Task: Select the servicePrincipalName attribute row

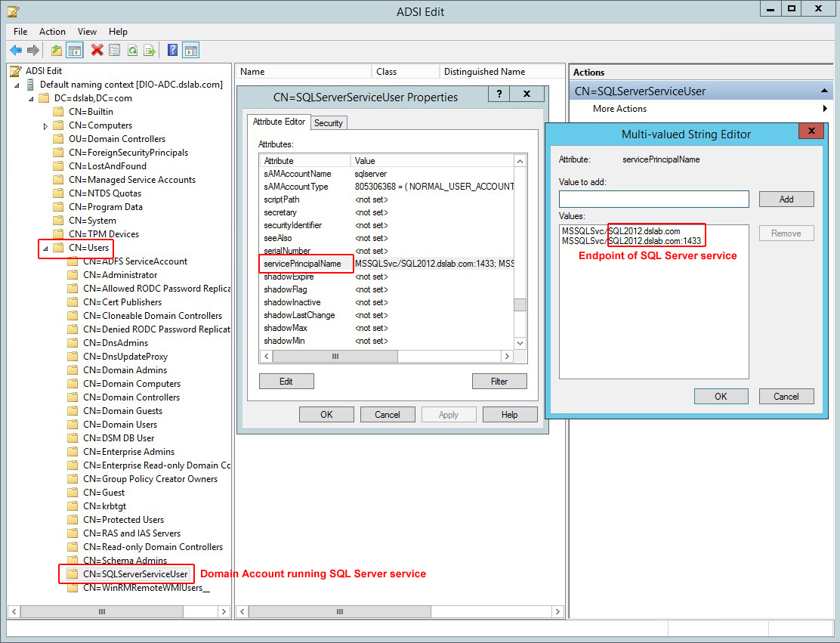Action: (302, 264)
